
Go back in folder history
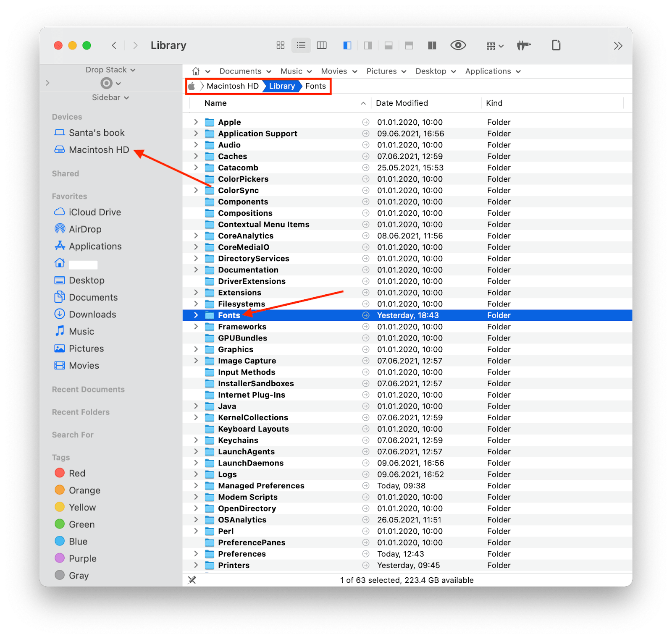[114, 45]
